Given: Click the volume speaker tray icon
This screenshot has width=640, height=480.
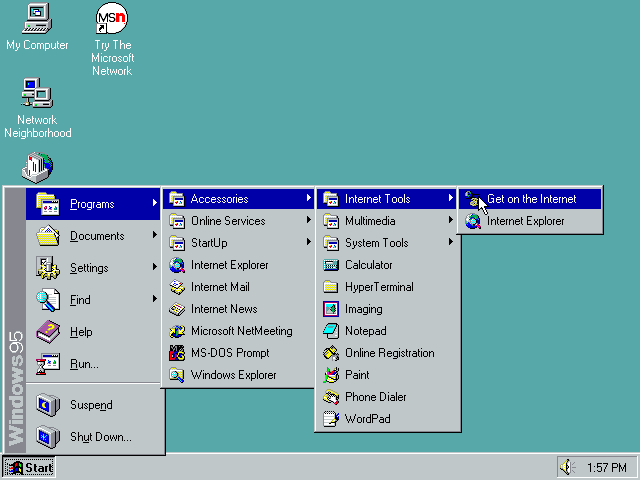Looking at the screenshot, I should point(567,467).
